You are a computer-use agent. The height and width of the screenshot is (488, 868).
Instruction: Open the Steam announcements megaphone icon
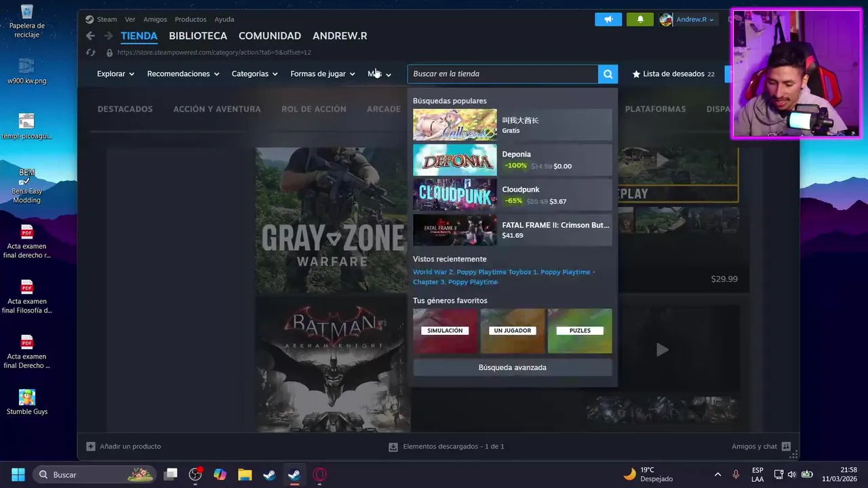point(608,20)
